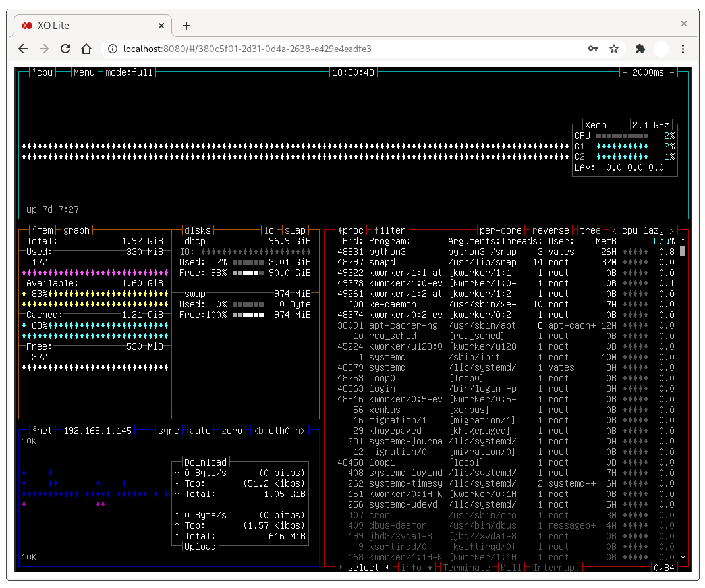Open the Chrome three-dot menu
This screenshot has width=705, height=588.
[683, 49]
